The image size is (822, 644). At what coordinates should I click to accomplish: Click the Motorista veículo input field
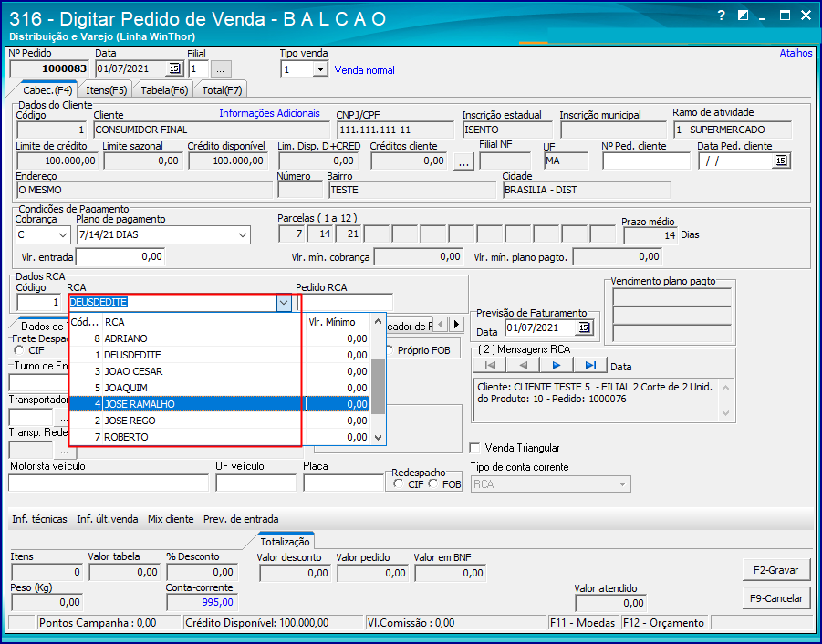click(109, 483)
